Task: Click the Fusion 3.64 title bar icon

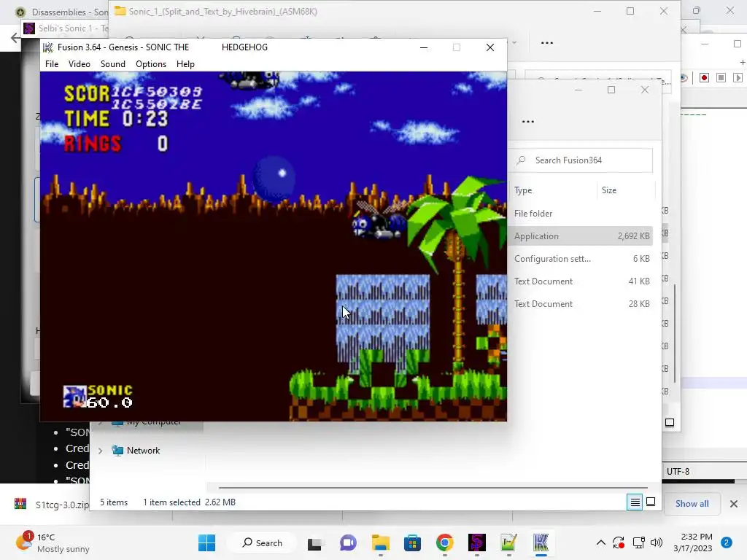Action: (x=48, y=47)
